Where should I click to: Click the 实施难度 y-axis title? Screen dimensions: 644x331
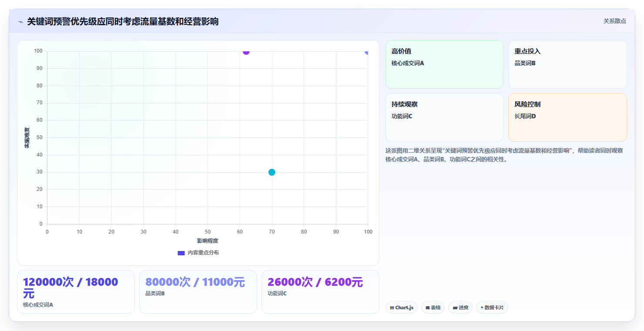pyautogui.click(x=27, y=138)
